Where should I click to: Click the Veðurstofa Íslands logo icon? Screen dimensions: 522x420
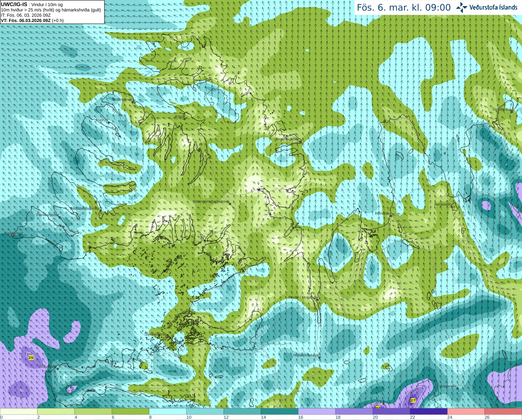tap(462, 7)
